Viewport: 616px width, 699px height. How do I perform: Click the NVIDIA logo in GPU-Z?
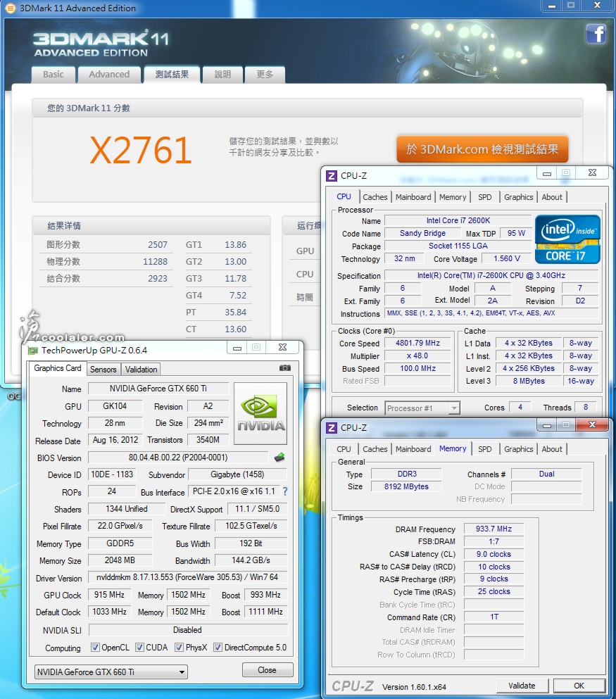tap(260, 413)
